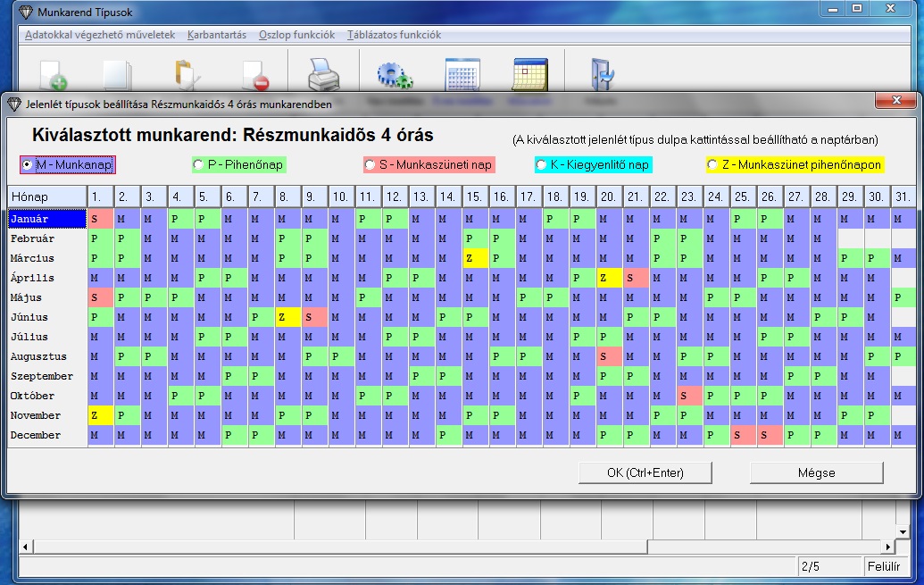
Task: Expand the Táblázatos funkciók menu
Action: click(394, 35)
